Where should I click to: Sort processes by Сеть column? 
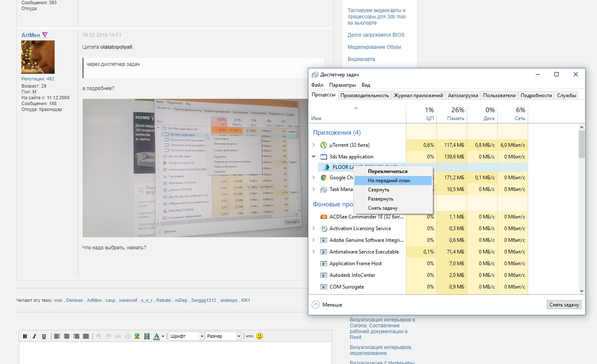(513, 114)
